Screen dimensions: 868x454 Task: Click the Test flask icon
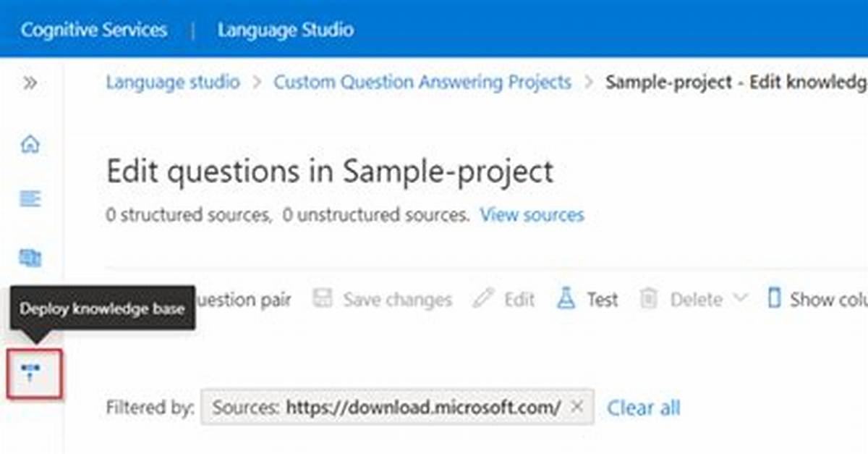566,298
